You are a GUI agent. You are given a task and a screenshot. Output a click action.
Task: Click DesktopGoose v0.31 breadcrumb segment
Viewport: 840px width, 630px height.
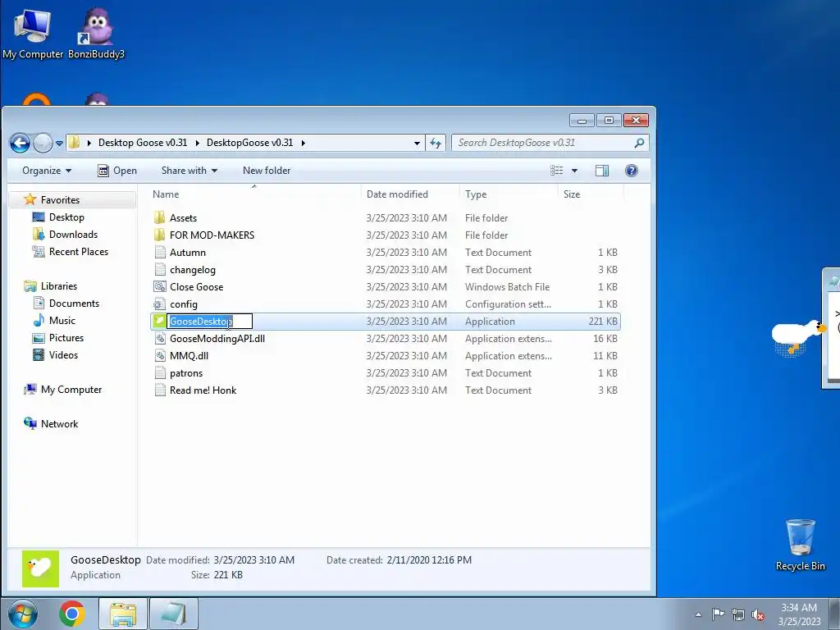(x=249, y=143)
